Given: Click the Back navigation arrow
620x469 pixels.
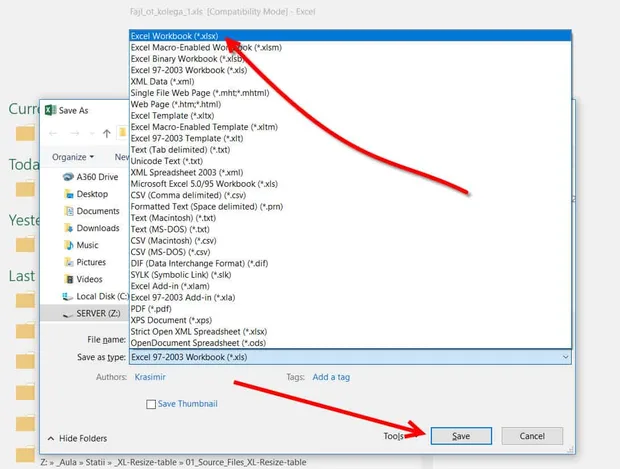Looking at the screenshot, I should click(53, 134).
